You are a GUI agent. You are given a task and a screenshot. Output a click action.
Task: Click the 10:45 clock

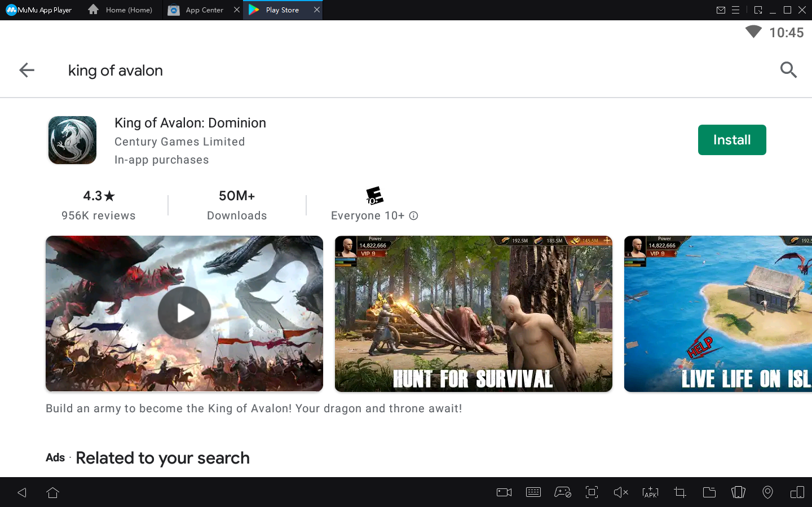pos(787,33)
